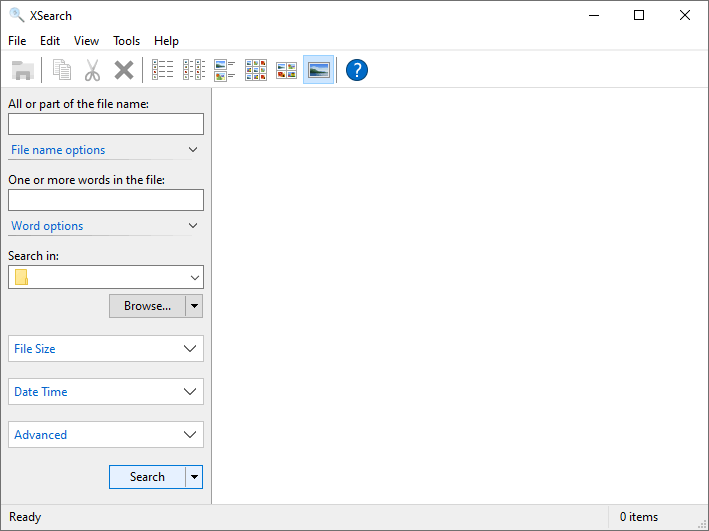Switch to List view icon
Viewport: 709px width, 531px height.
(x=162, y=70)
